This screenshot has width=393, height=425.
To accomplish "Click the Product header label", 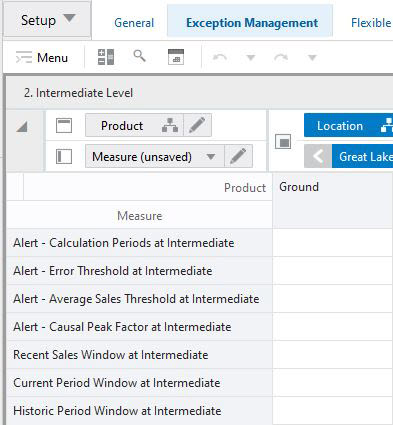I will pos(245,188).
